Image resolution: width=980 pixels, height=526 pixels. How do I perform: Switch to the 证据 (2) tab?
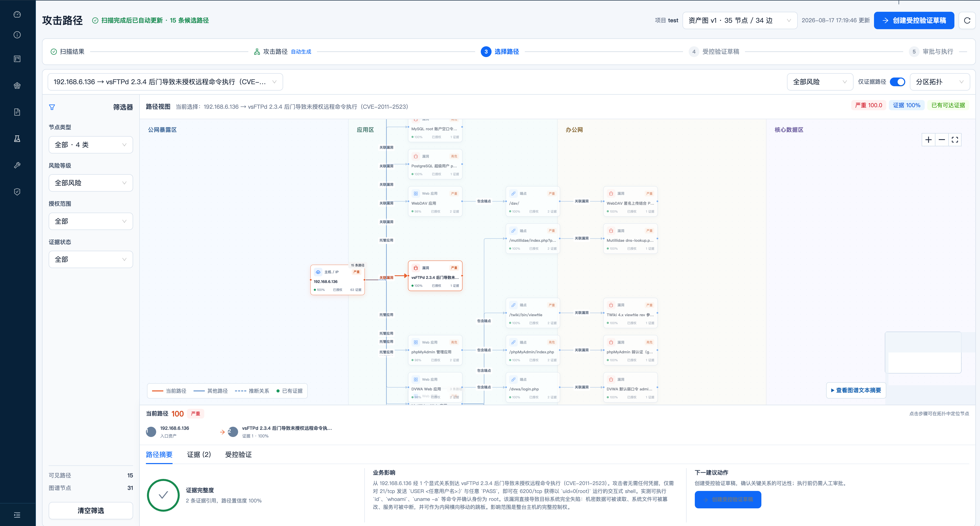(x=199, y=455)
